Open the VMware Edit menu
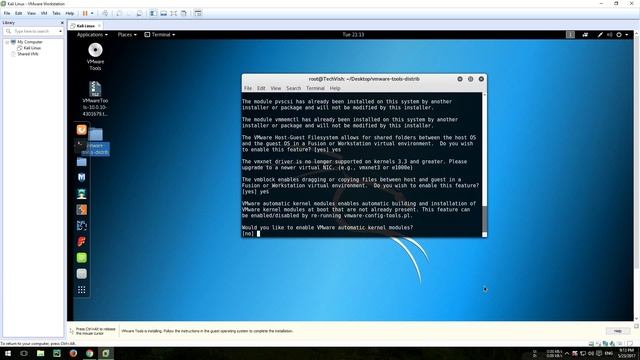This screenshot has width=640, height=360. click(19, 13)
